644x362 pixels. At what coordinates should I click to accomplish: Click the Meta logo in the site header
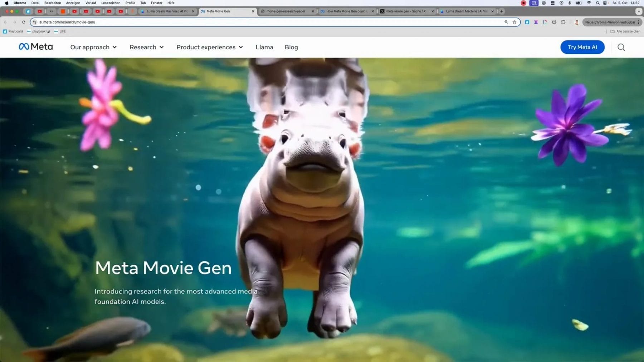[x=36, y=47]
